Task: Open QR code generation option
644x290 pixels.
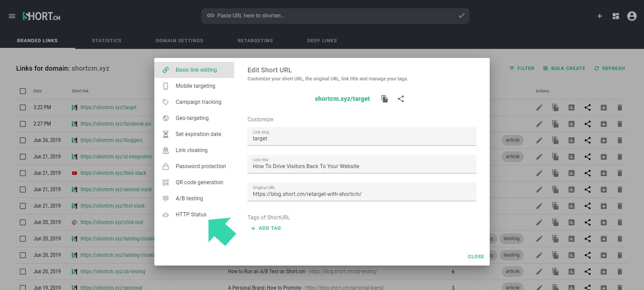Action: 194,183
